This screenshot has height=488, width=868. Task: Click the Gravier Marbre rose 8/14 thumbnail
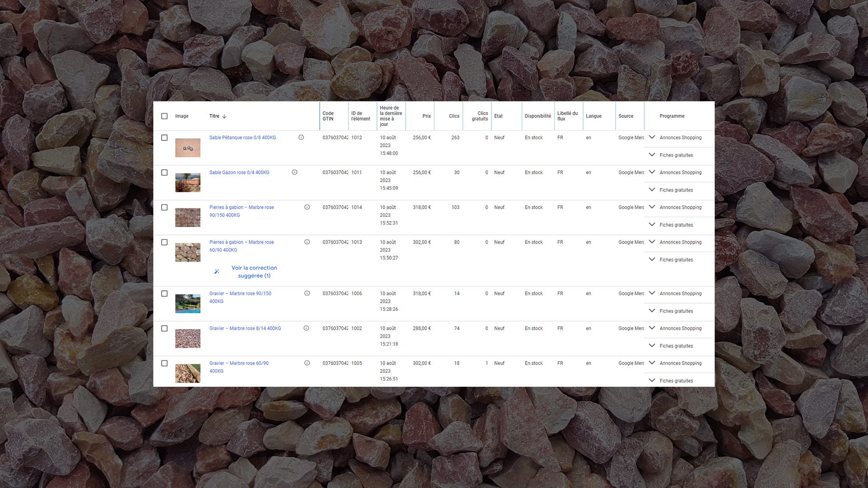coord(188,338)
